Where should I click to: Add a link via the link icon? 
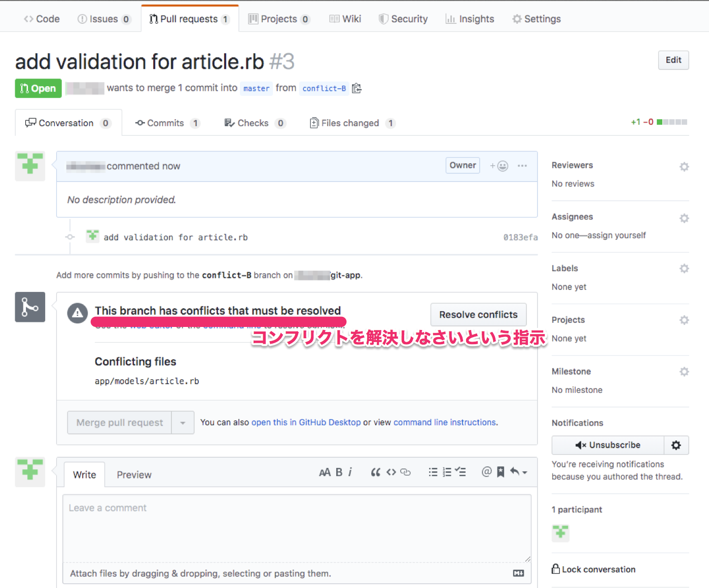[x=406, y=472]
